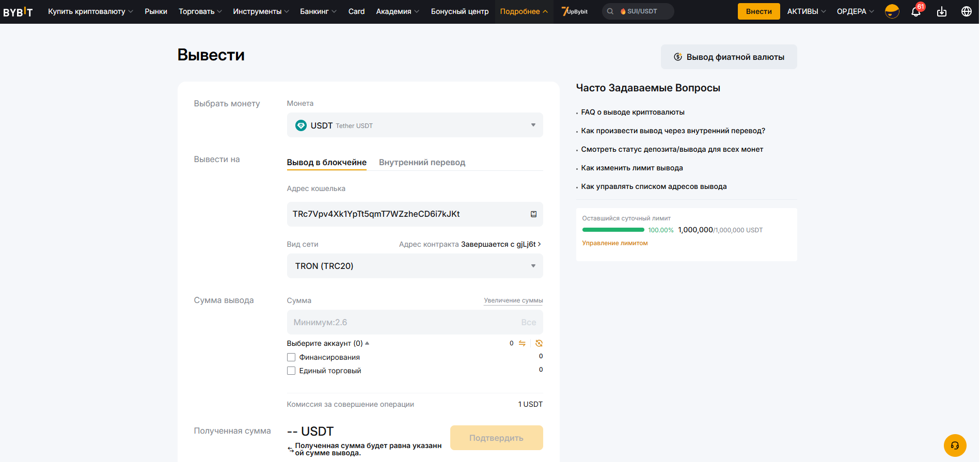980x462 pixels.
Task: Click the Bybit logo
Action: coord(18,11)
